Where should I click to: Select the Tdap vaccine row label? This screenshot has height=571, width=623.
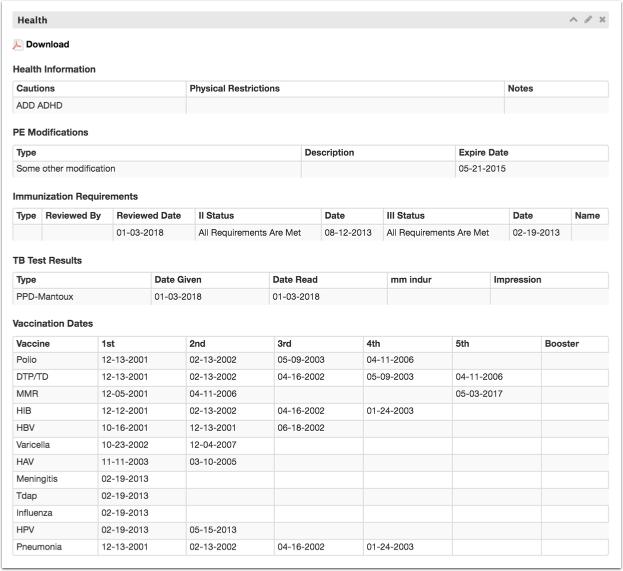(27, 496)
